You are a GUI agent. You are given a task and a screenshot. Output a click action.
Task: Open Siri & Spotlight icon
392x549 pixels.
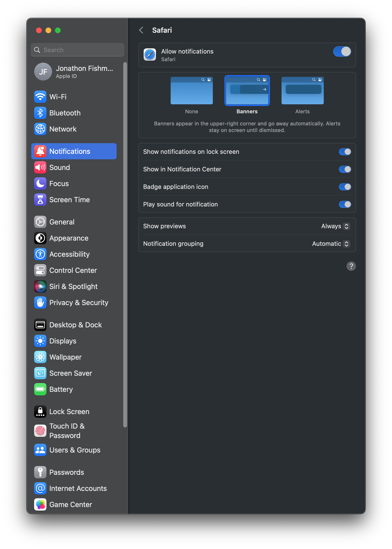pos(40,287)
